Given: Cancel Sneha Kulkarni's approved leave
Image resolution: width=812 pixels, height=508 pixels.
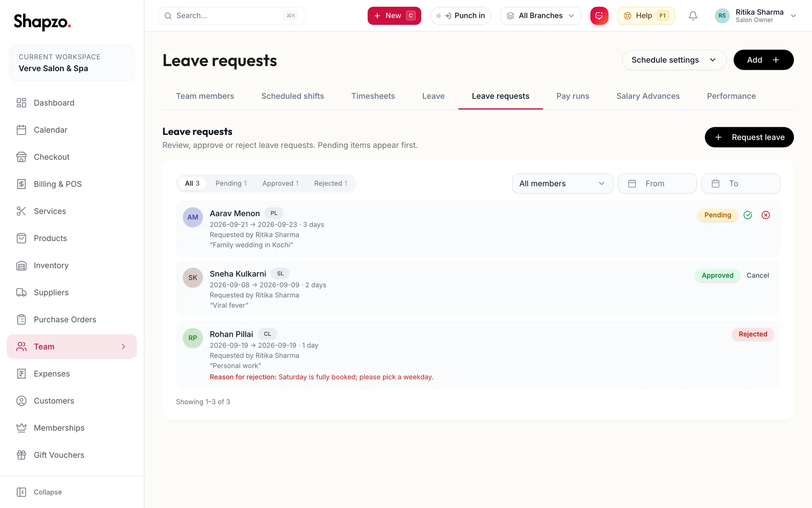Looking at the screenshot, I should tap(758, 276).
